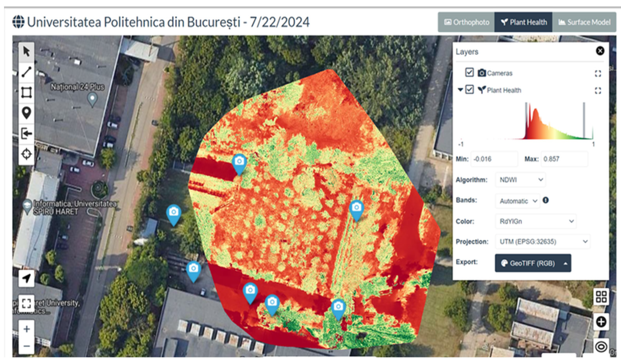
Task: Uncheck the Plant Health layer checkbox
Action: point(469,90)
